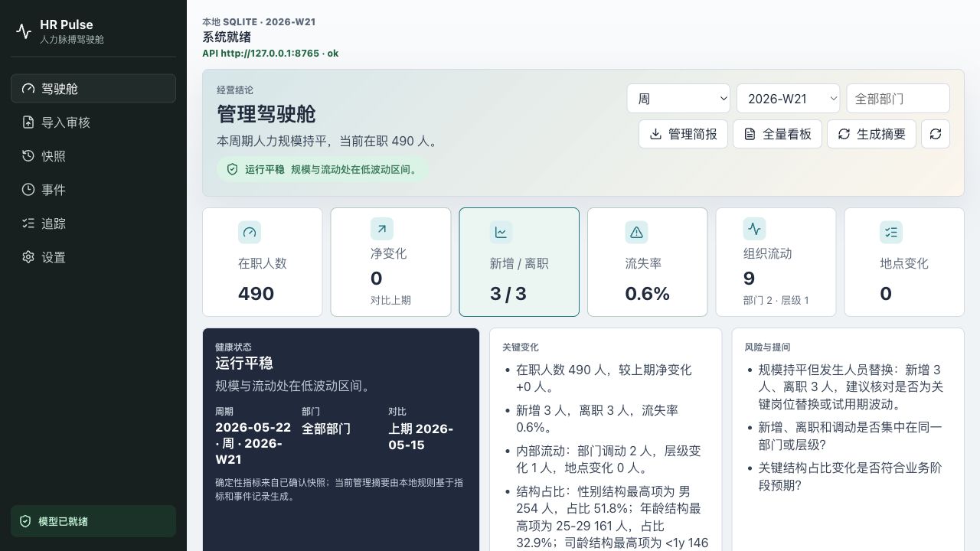Click the chart icon on 新增 / 离职 card

click(x=501, y=232)
